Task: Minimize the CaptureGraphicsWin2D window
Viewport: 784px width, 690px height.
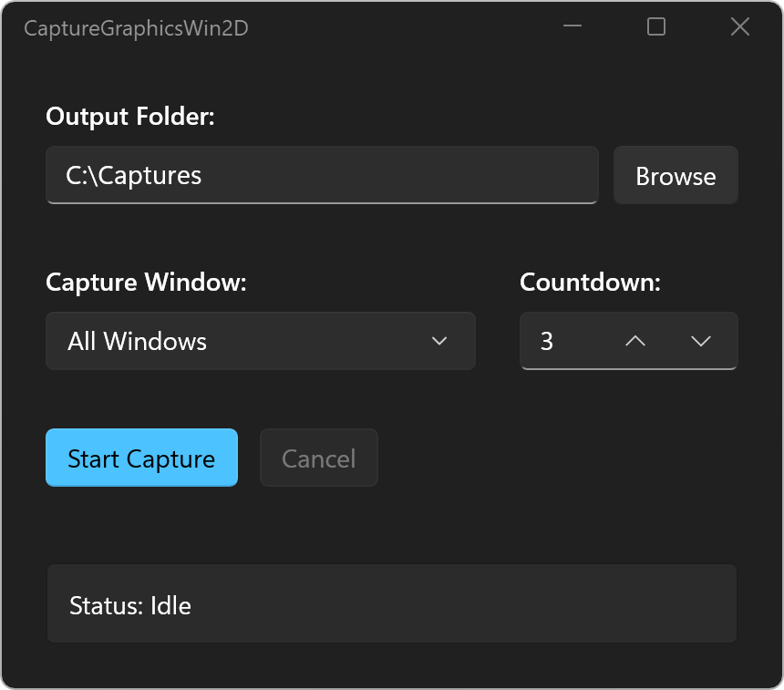Action: [x=573, y=27]
